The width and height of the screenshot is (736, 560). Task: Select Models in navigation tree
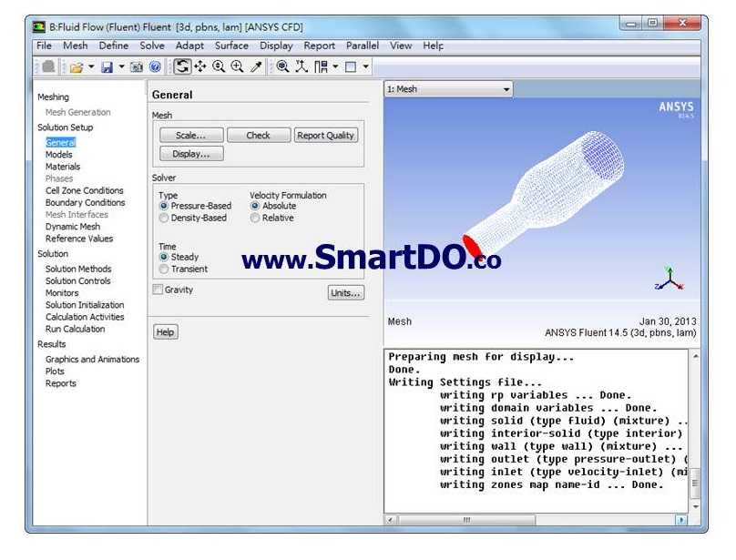[x=58, y=155]
